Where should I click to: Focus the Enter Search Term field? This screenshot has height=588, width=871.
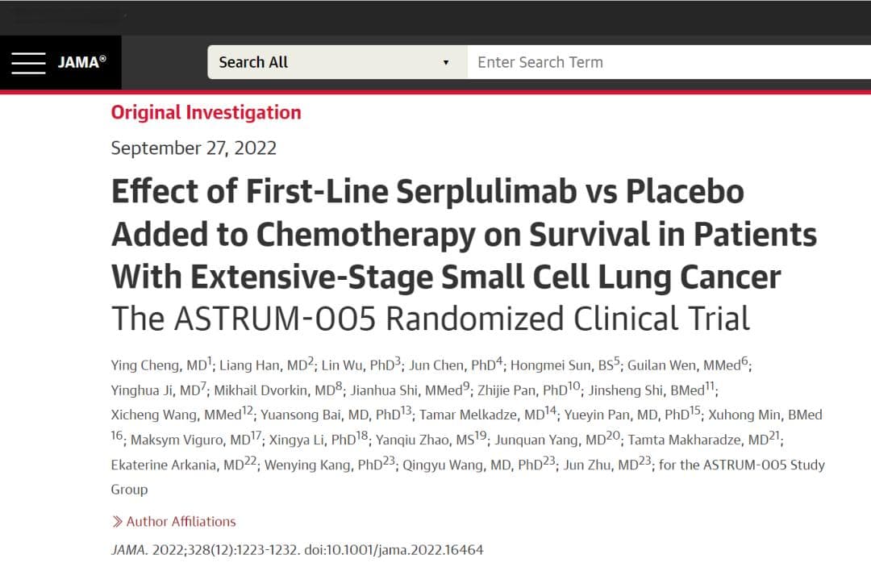coord(669,62)
